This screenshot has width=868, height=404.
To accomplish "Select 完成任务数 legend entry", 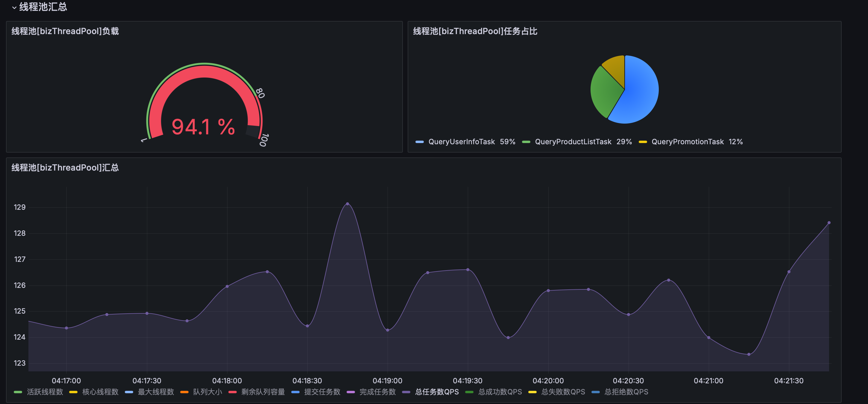I will pos(377,392).
